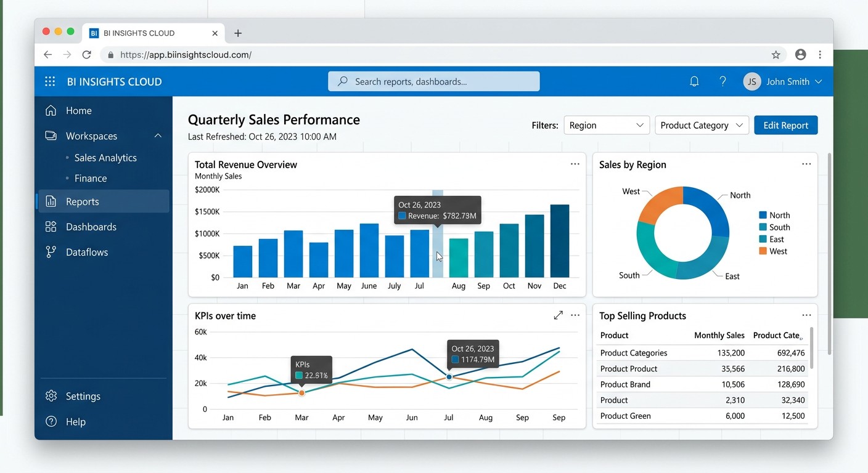Click the BI INSIGHTS CLOUD header title
868x473 pixels.
point(115,81)
